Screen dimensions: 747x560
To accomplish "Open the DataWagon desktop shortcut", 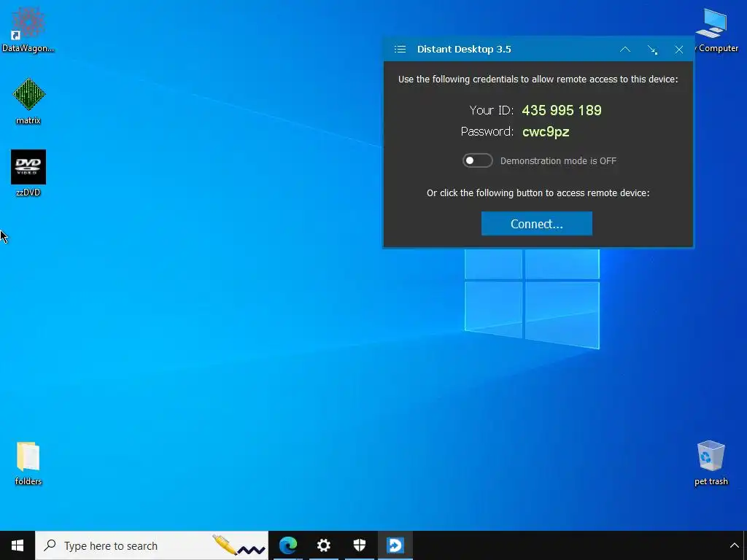I will [x=28, y=29].
